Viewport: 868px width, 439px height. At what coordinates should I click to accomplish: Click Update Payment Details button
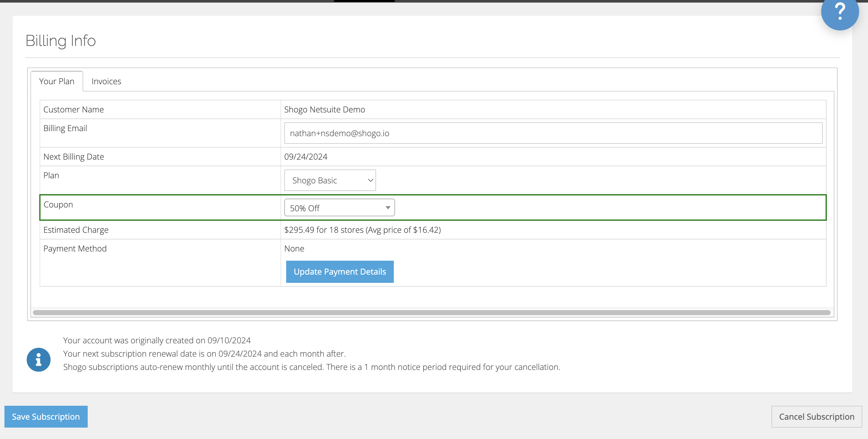340,272
